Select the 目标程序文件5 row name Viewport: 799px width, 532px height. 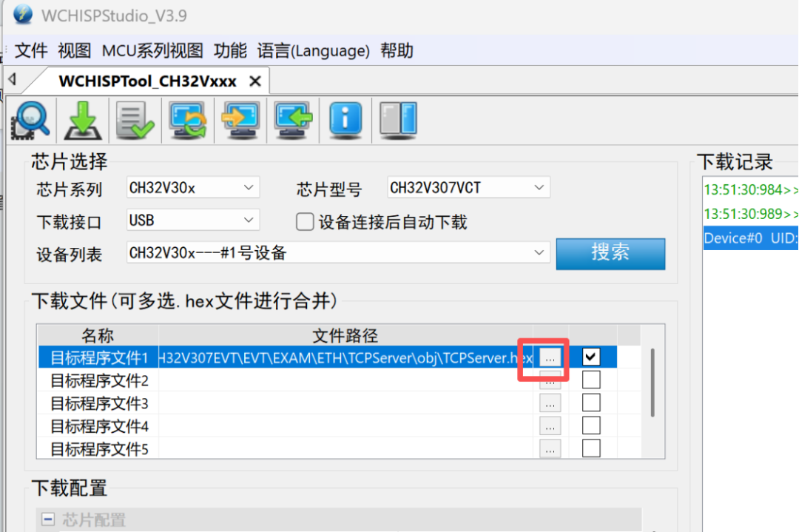(x=99, y=449)
